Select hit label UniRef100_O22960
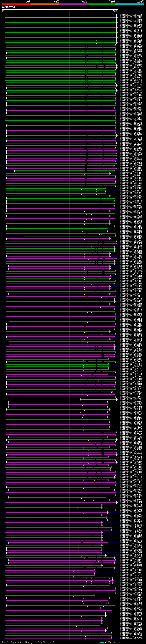The width and height of the screenshot is (146, 644). [x=131, y=87]
